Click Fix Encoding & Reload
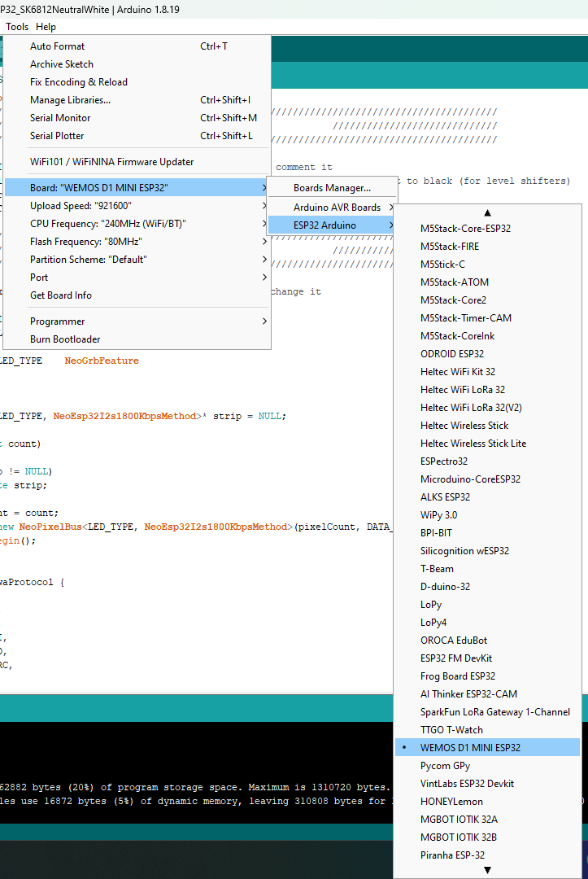Viewport: 588px width, 879px height. tap(137, 82)
